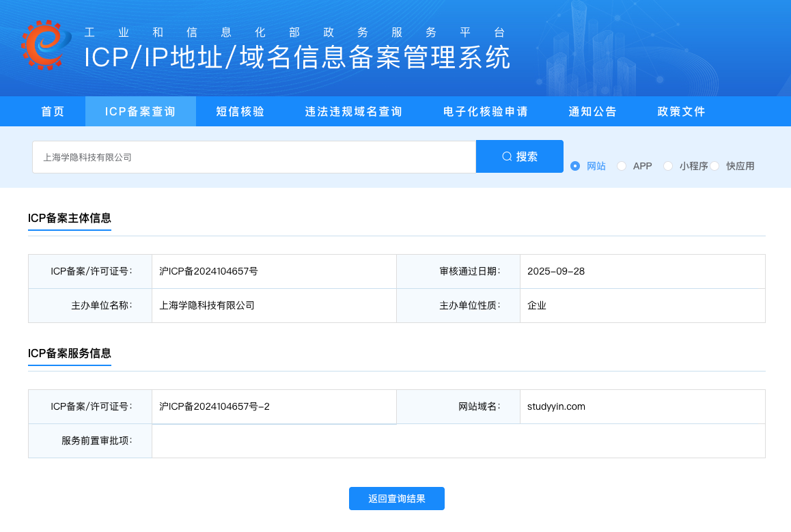Open the 通知公告 tab
The height and width of the screenshot is (532, 791).
[593, 111]
